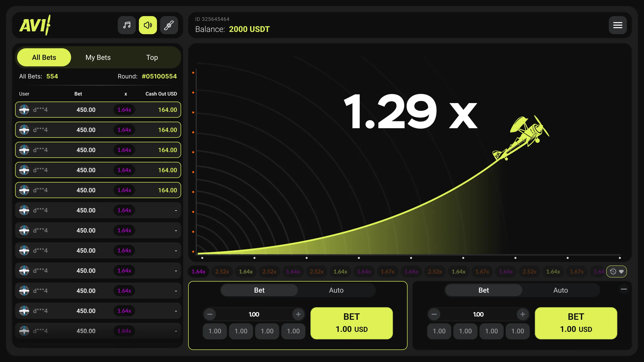
Task: Pick first 1.00 preset in left panel
Action: click(x=215, y=331)
